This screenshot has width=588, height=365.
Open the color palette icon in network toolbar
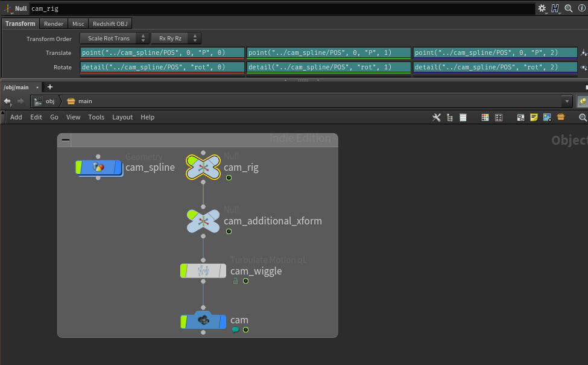click(485, 117)
